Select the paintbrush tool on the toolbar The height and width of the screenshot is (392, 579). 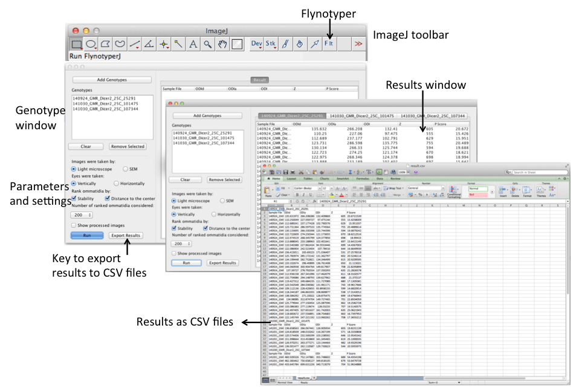tap(285, 43)
